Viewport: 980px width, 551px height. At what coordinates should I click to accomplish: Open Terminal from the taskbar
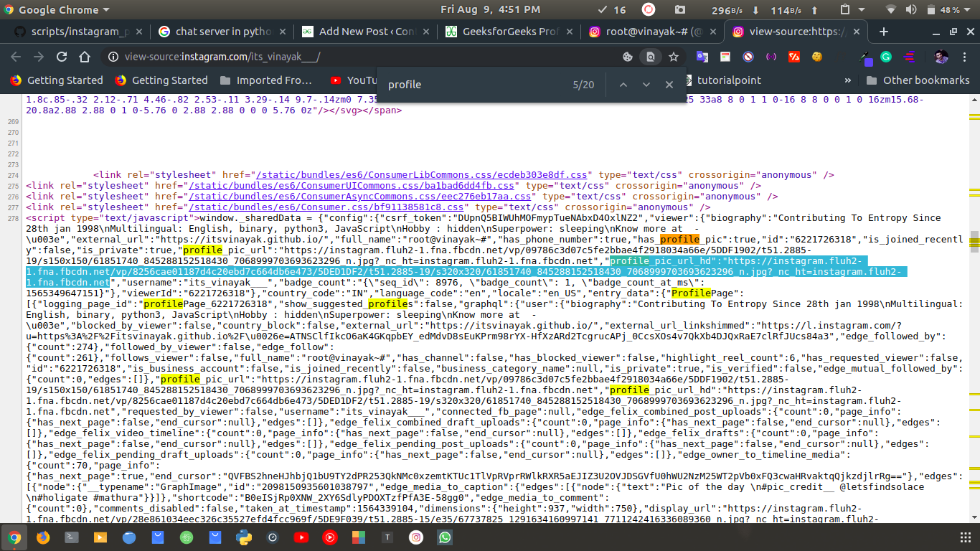tap(72, 537)
